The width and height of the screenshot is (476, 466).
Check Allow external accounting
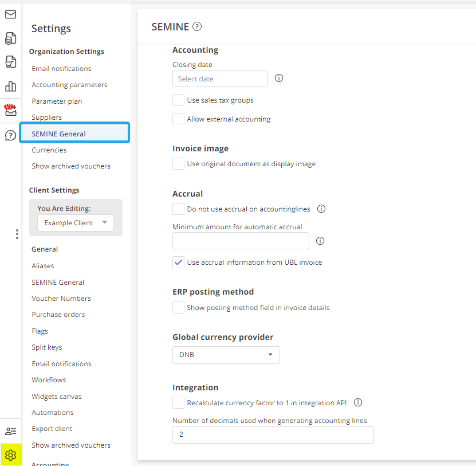pyautogui.click(x=178, y=119)
